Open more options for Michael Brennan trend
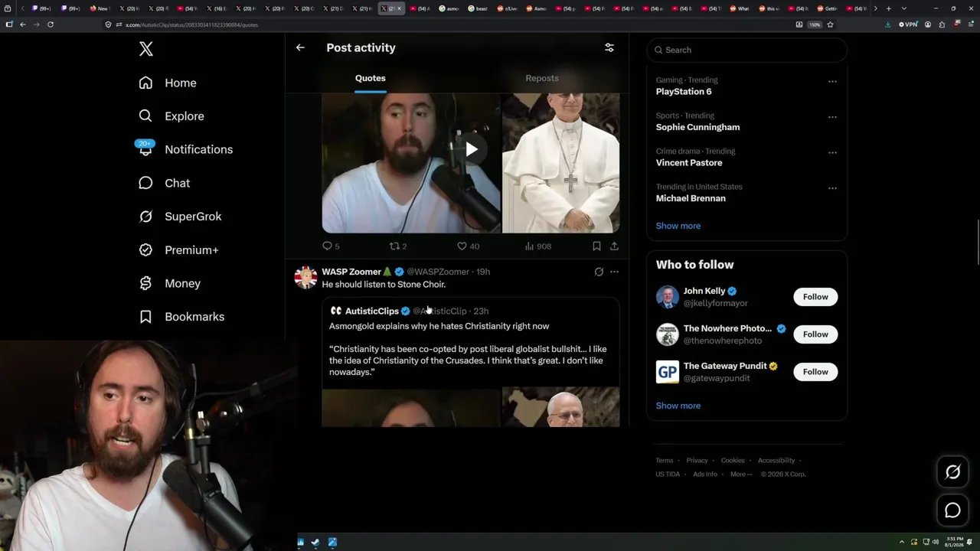This screenshot has width=980, height=551. click(x=832, y=188)
